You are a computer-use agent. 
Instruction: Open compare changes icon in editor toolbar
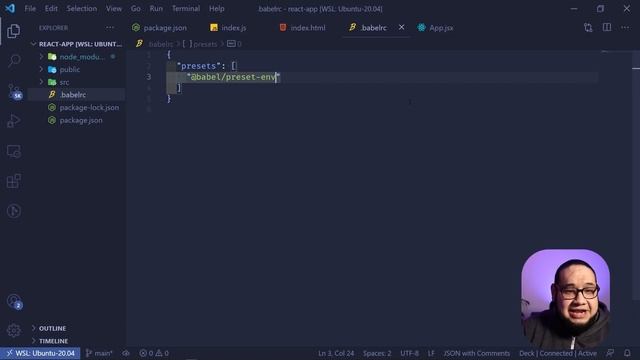pos(588,28)
